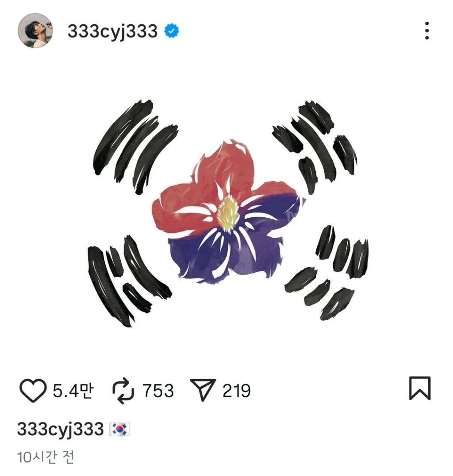The width and height of the screenshot is (453, 476).
Task: Click the Korean flag emoji in caption
Action: (119, 429)
